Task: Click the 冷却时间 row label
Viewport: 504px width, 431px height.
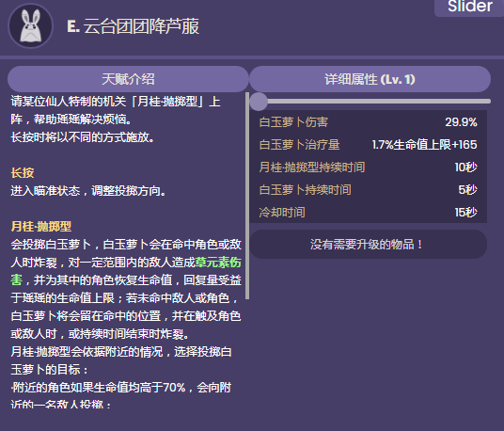Action: [x=282, y=213]
